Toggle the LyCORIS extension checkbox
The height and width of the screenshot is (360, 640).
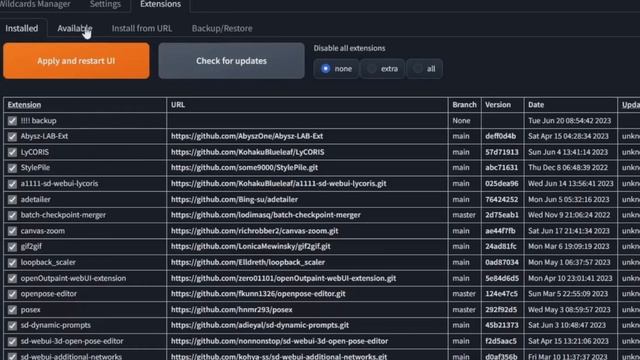12,152
